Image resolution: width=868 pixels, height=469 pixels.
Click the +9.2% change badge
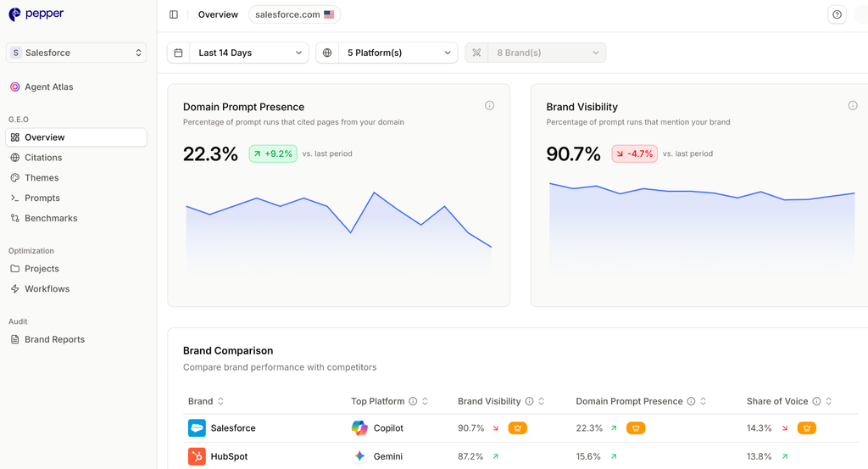273,154
